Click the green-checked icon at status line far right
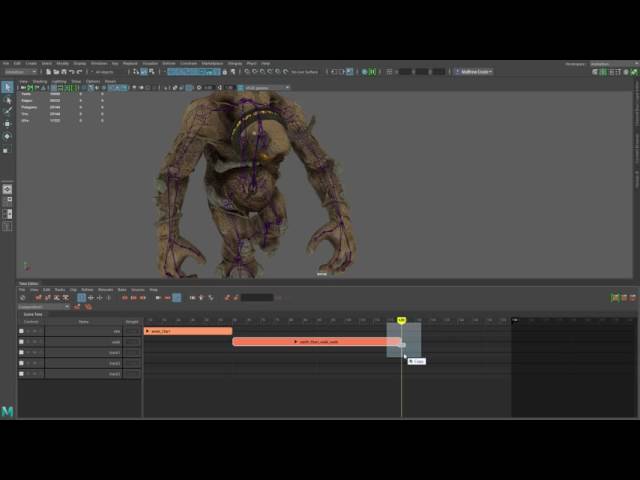Image resolution: width=640 pixels, height=480 pixels. click(x=633, y=72)
